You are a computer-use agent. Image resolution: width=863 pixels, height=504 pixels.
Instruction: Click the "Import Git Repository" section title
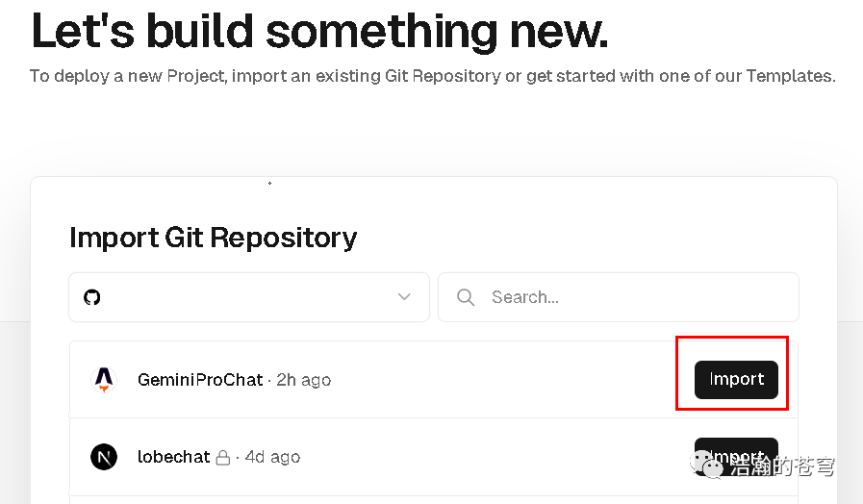(x=213, y=237)
